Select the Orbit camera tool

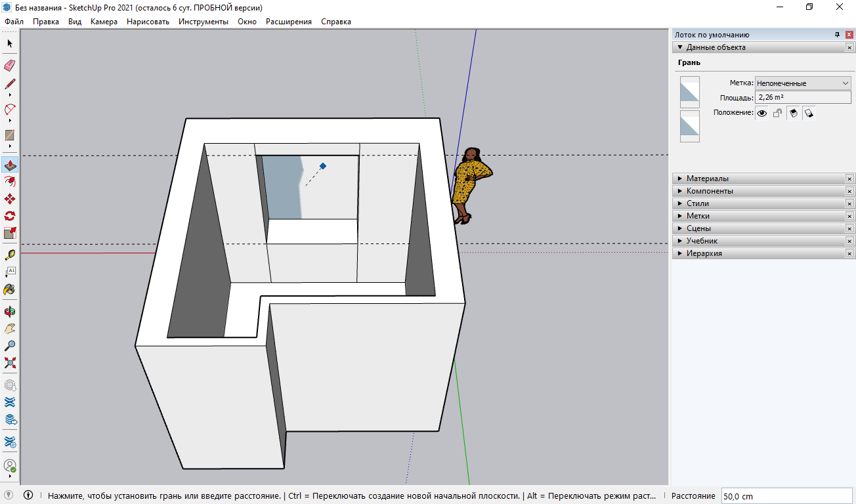(10, 311)
